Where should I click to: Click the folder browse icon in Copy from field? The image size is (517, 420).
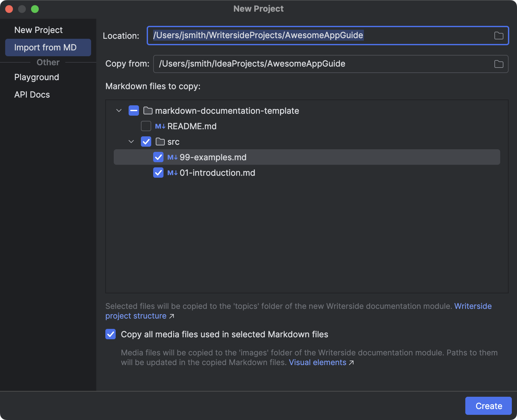[499, 64]
